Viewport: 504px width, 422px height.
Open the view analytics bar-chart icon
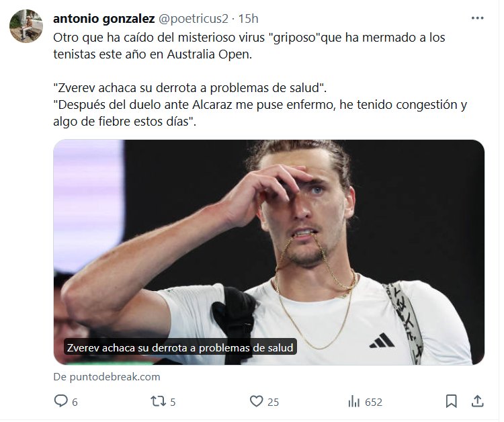pyautogui.click(x=353, y=401)
